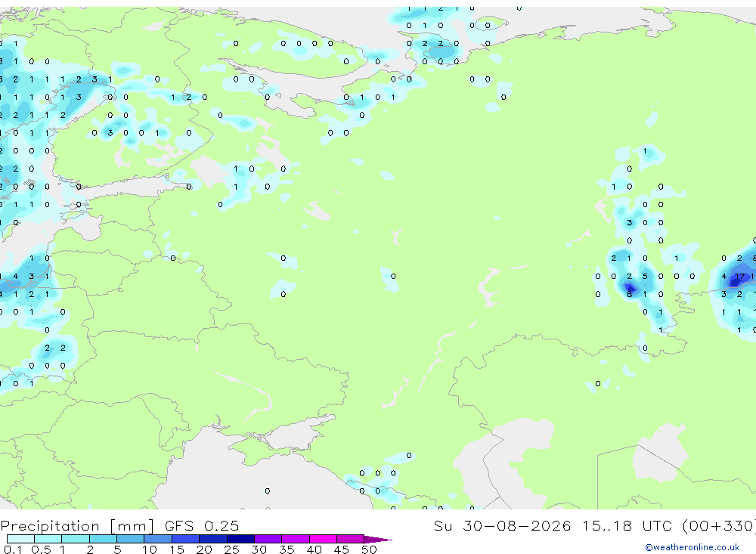The image size is (756, 554).
Task: Click the '0.5' legend scale label
Action: [41, 549]
